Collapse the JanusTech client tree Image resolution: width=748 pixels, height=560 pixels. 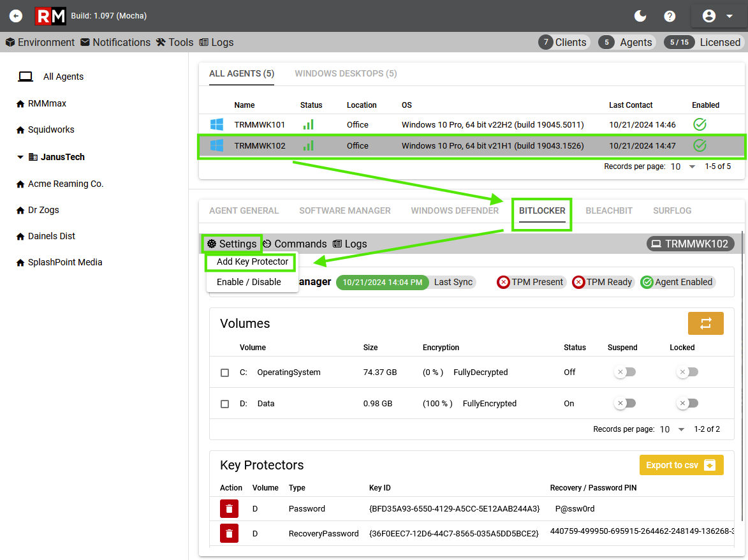coord(20,157)
